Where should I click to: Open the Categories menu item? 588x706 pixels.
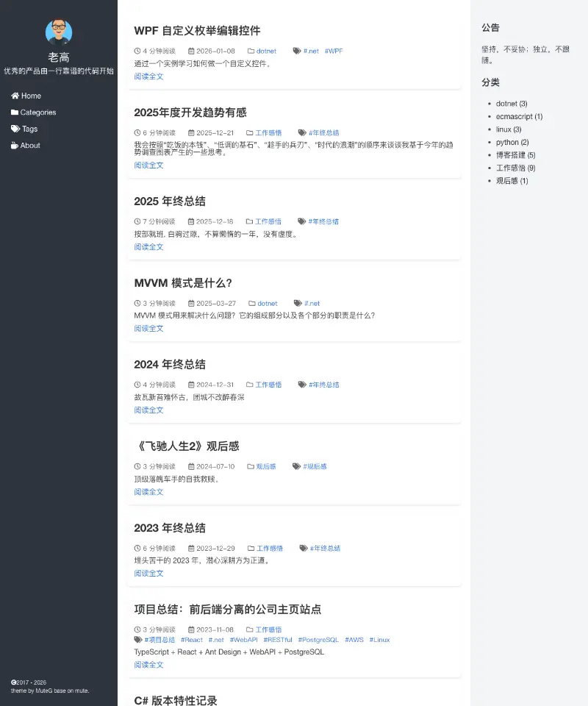[x=34, y=112]
